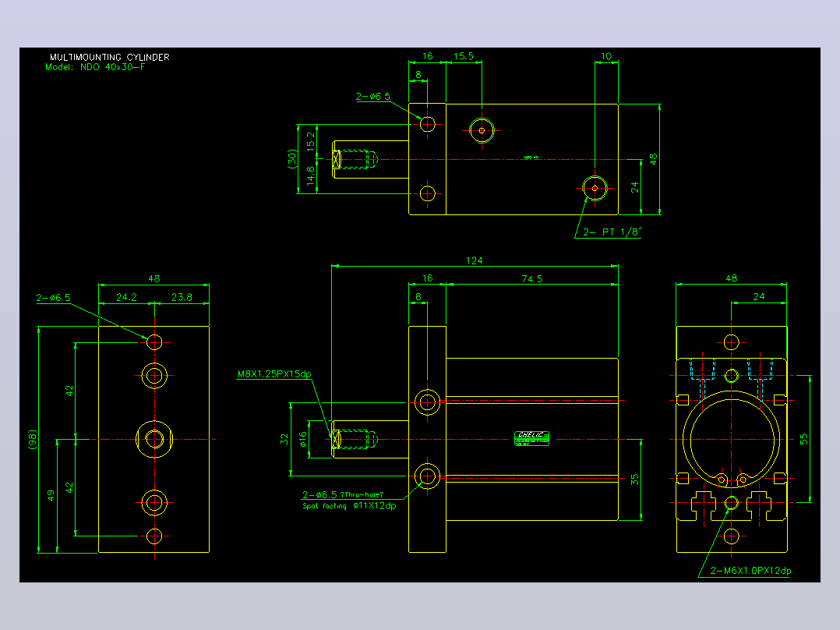Image resolution: width=840 pixels, height=630 pixels.
Task: Select the 2-M6X1.0PX12dp thread annotation
Action: (x=750, y=571)
